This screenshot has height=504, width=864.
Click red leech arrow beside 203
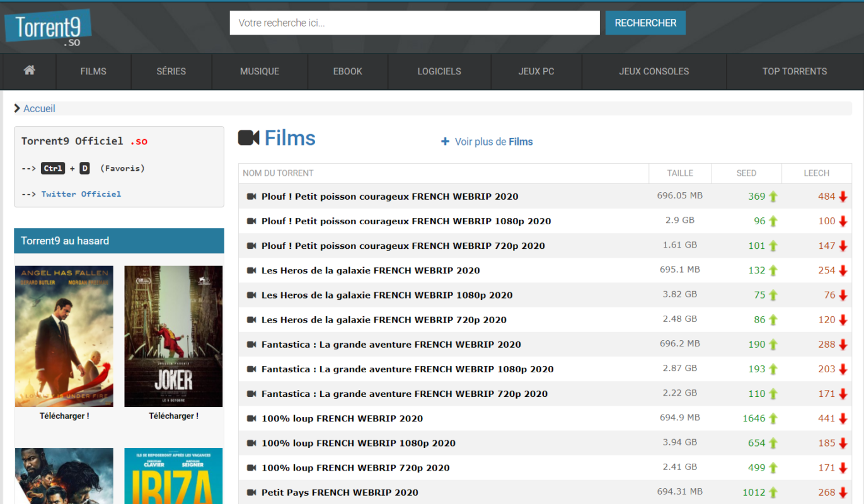pos(843,369)
